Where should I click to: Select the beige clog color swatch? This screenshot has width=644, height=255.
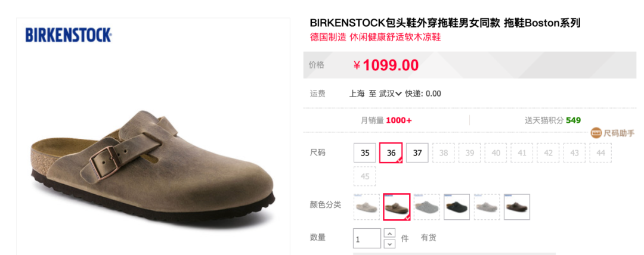pos(366,207)
